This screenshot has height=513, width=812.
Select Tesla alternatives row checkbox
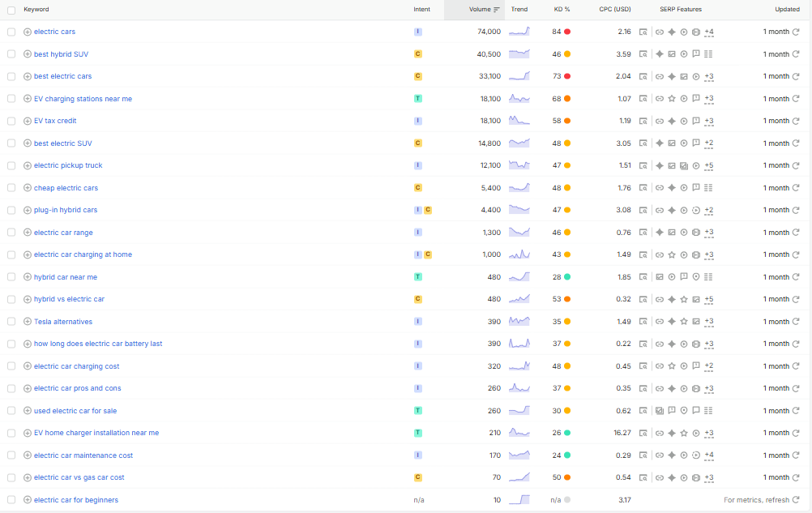point(11,322)
